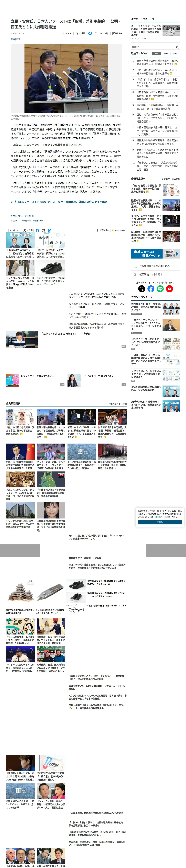The width and height of the screenshot is (186, 868).
Task: Open the #安住 淳 tag
Action: 29,216
